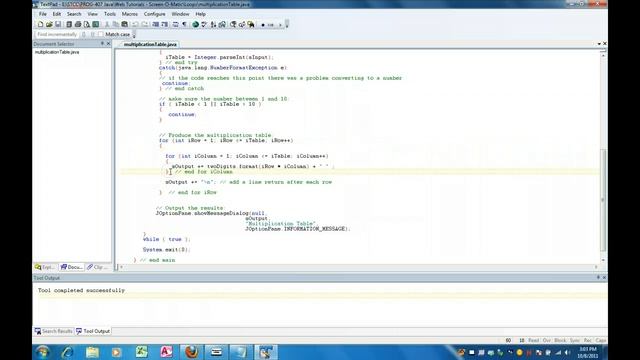Click the Undo toolbar icon
Screen dimensions: 640x360
pos(136,24)
